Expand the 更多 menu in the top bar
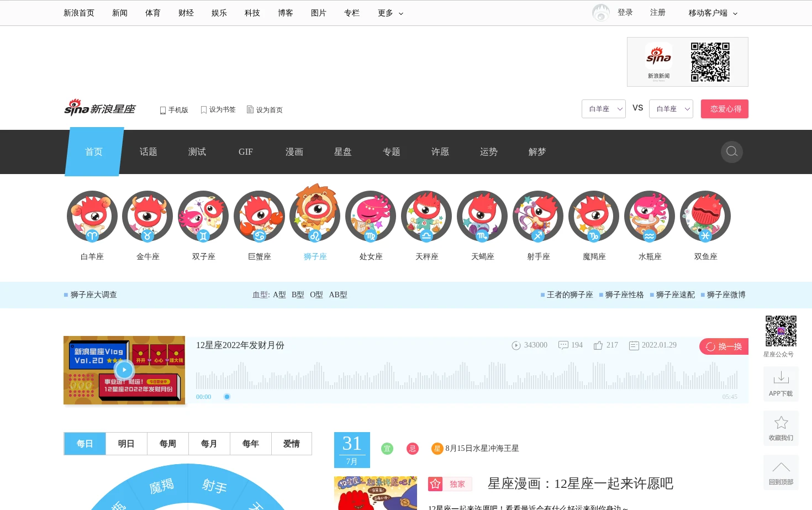 point(391,13)
